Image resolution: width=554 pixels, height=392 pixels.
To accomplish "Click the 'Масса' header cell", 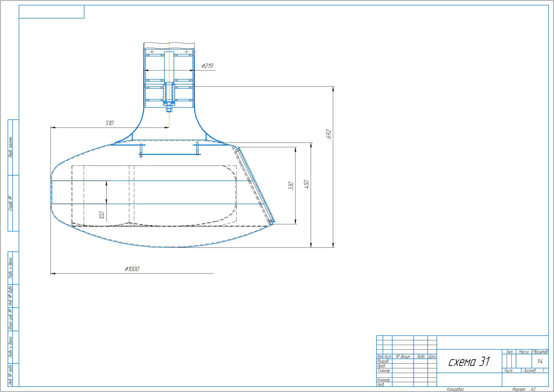I will point(524,352).
